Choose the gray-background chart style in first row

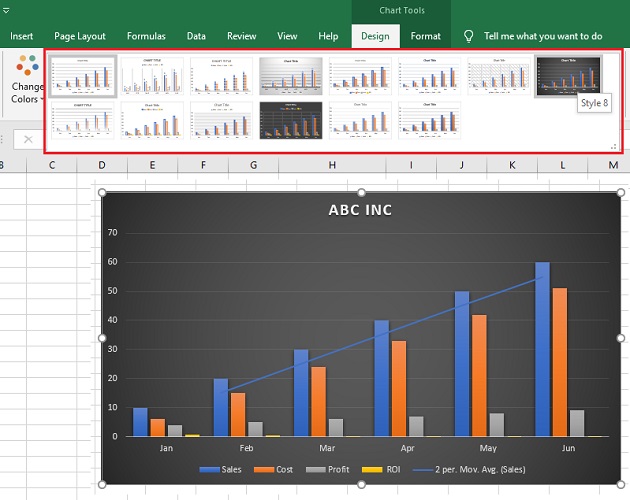290,75
